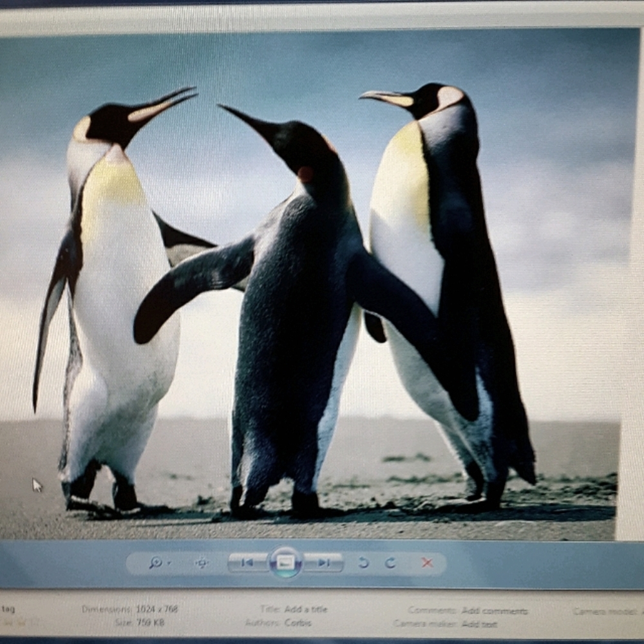Click the Title label in details pane
644x644 pixels.
click(x=270, y=609)
